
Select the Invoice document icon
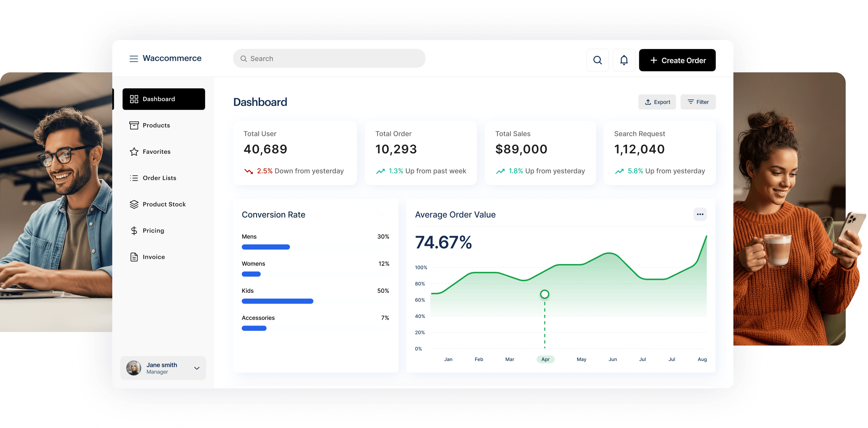pos(134,257)
